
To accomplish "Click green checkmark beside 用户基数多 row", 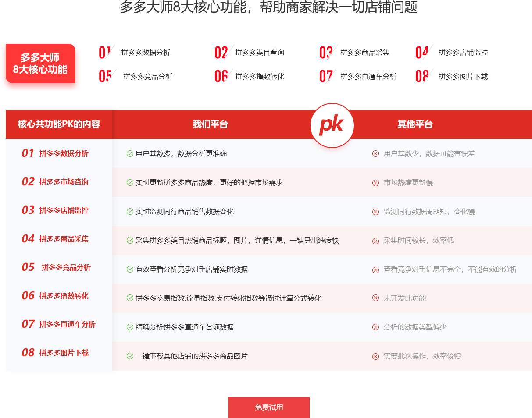I will click(130, 154).
